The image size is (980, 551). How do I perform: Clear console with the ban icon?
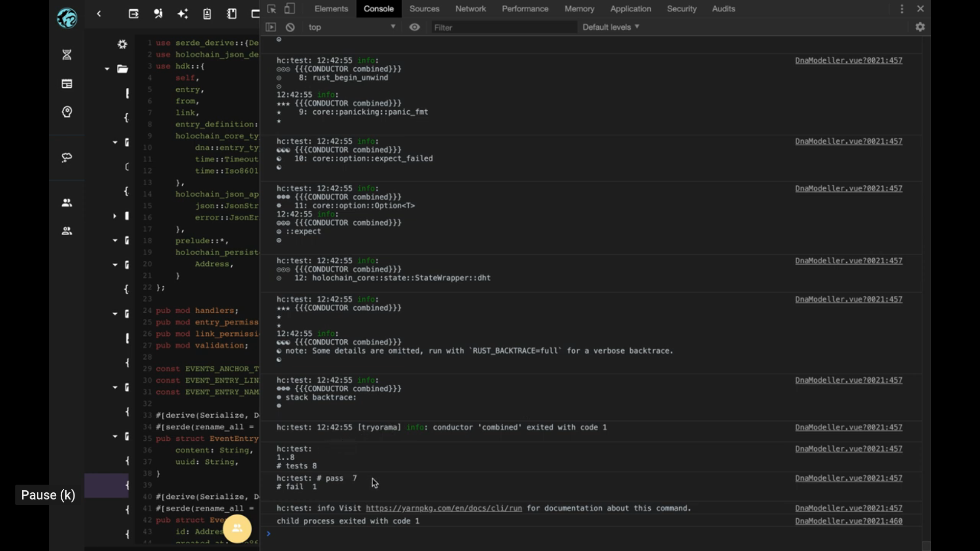tap(290, 27)
